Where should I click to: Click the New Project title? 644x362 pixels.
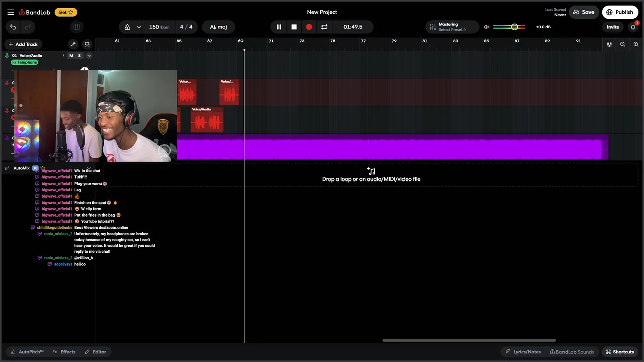(x=322, y=12)
